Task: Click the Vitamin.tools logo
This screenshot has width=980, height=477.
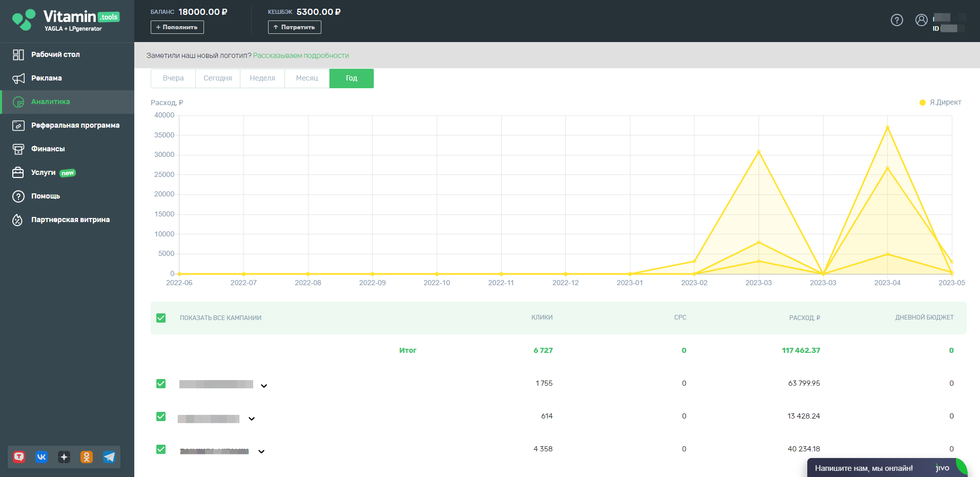Action: [66, 21]
